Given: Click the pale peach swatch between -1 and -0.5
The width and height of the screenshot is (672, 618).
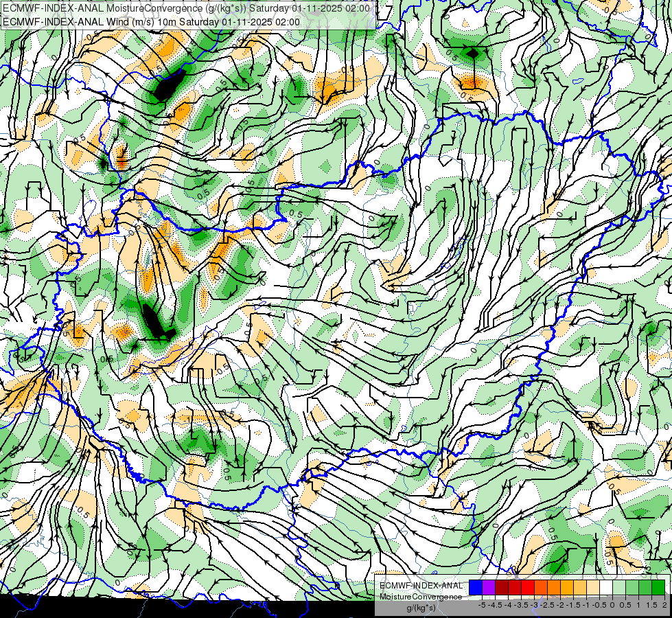Looking at the screenshot, I should tap(593, 588).
